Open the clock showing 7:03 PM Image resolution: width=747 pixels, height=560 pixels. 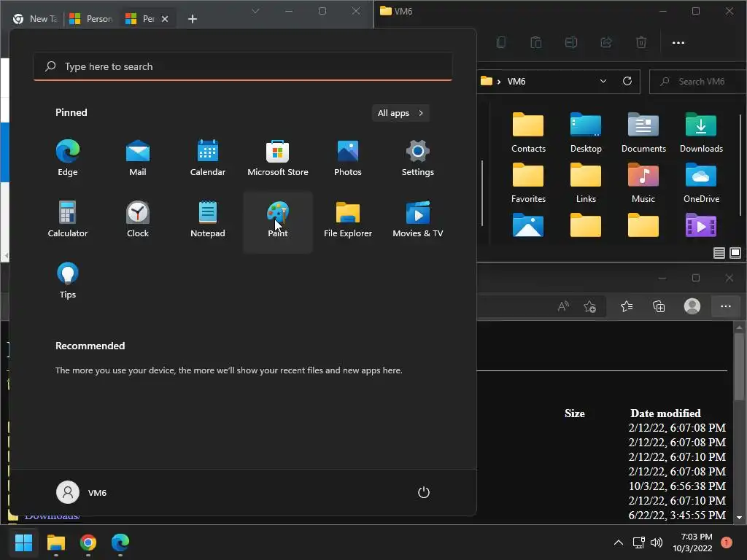click(692, 542)
